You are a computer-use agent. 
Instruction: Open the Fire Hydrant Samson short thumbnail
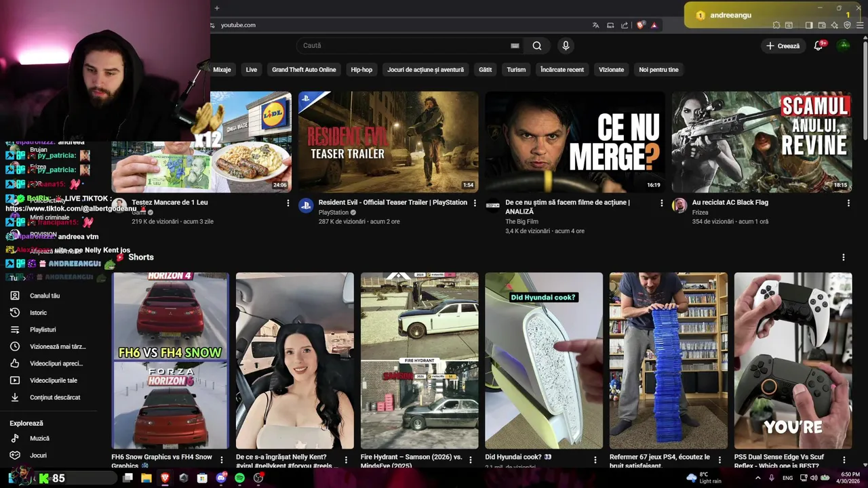(419, 361)
